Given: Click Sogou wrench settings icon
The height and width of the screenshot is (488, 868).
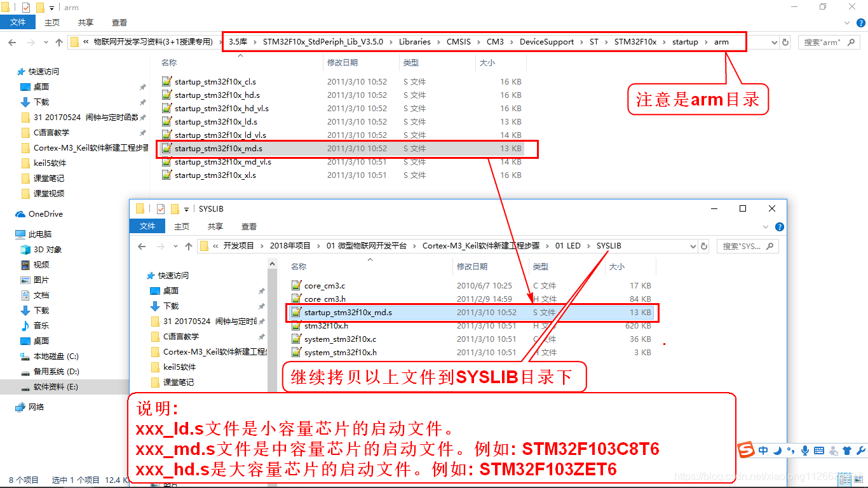Looking at the screenshot, I should tap(862, 451).
